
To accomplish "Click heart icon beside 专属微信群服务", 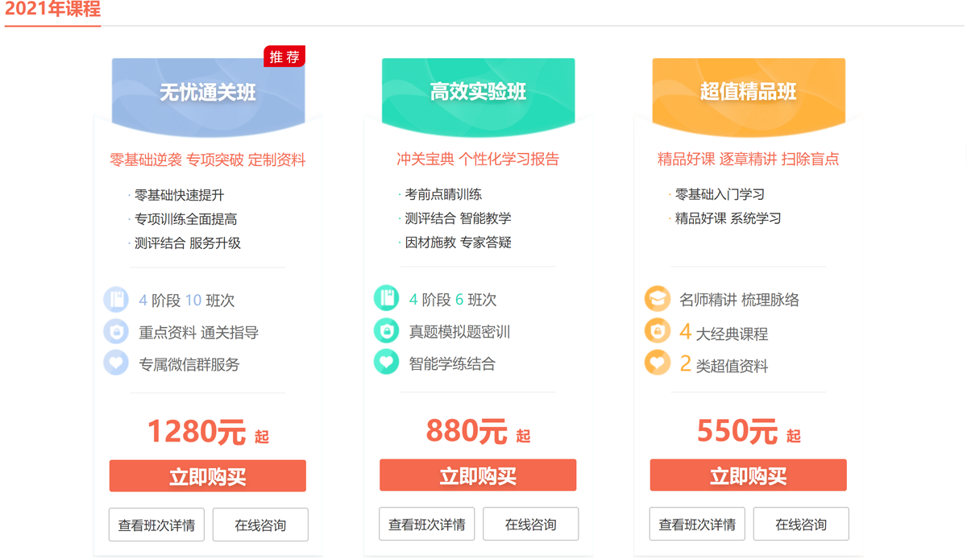I will click(116, 363).
